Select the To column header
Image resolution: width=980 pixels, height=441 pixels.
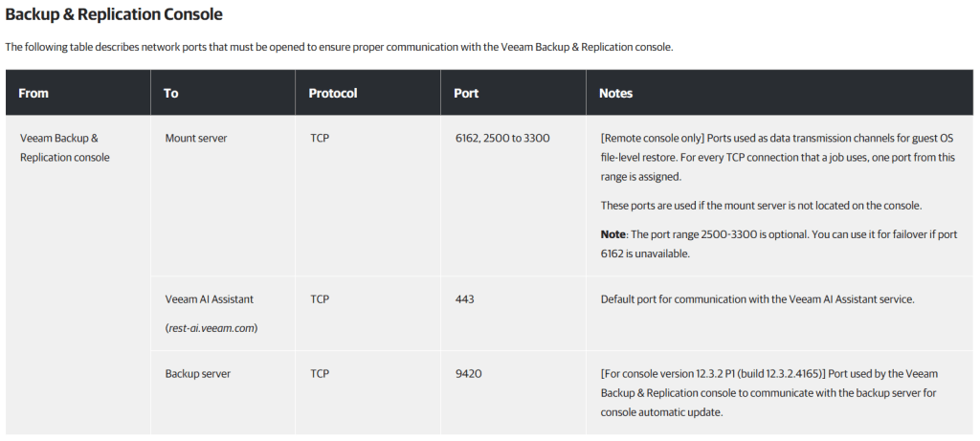pyautogui.click(x=171, y=94)
